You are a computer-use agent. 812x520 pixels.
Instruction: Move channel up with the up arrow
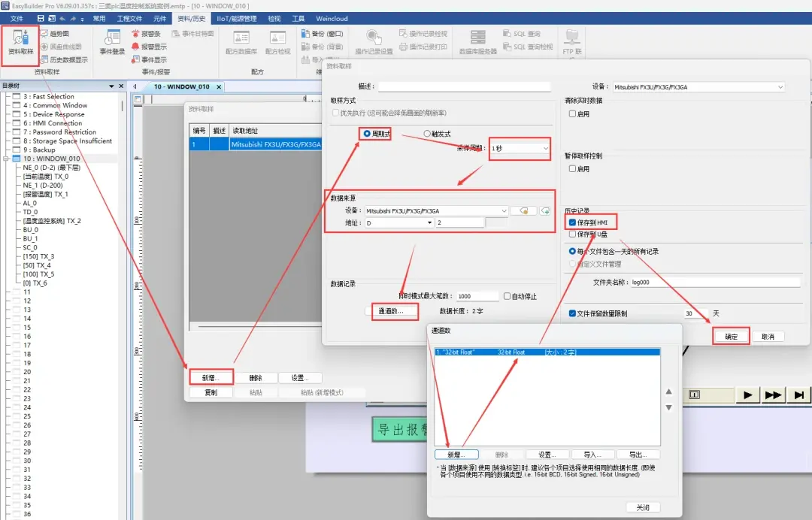pos(668,392)
